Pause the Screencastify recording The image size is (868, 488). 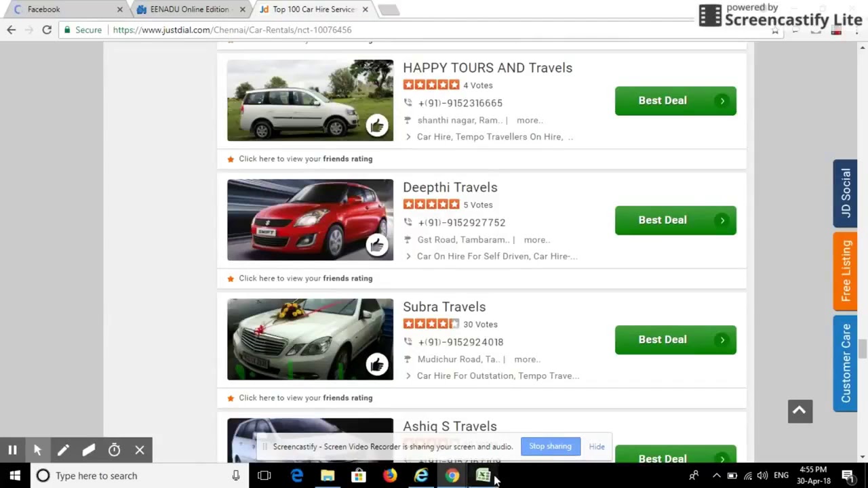[x=12, y=450]
